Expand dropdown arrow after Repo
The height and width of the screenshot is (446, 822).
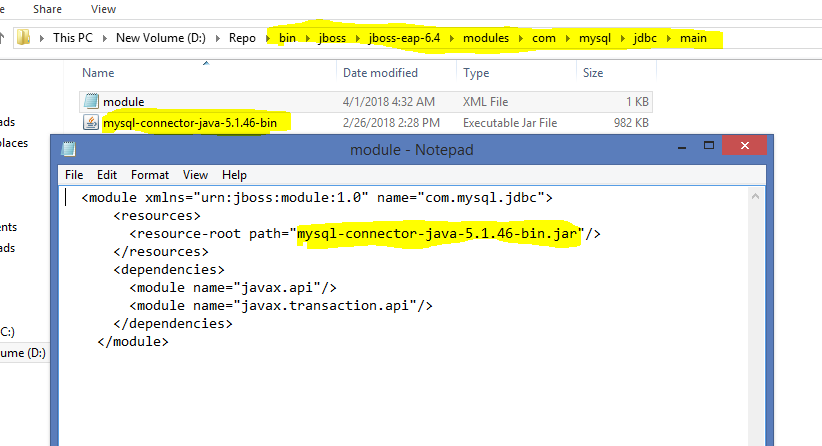click(268, 38)
